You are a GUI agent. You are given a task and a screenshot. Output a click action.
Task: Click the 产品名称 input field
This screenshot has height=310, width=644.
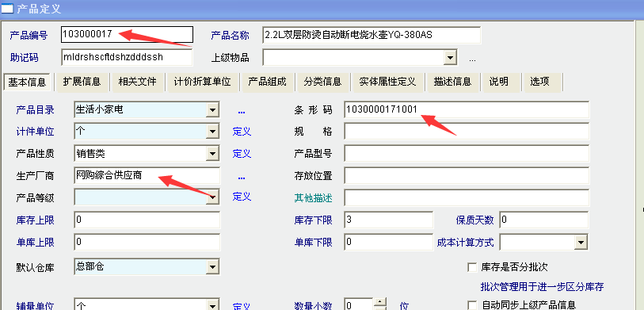coord(372,35)
